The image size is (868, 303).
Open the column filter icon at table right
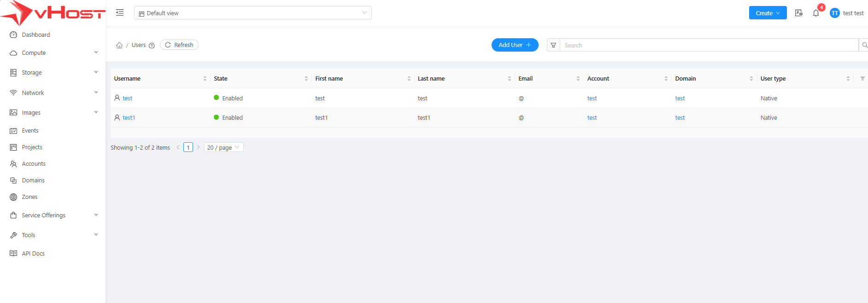click(x=862, y=79)
